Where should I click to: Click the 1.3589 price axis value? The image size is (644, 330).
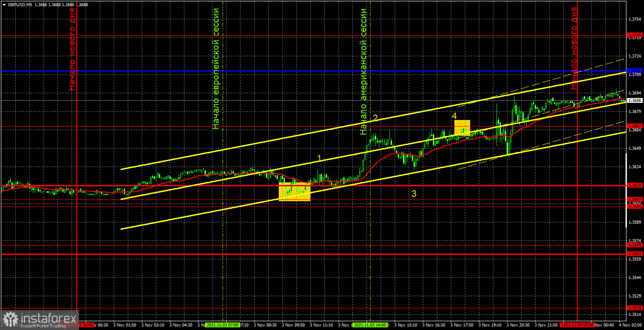click(634, 222)
